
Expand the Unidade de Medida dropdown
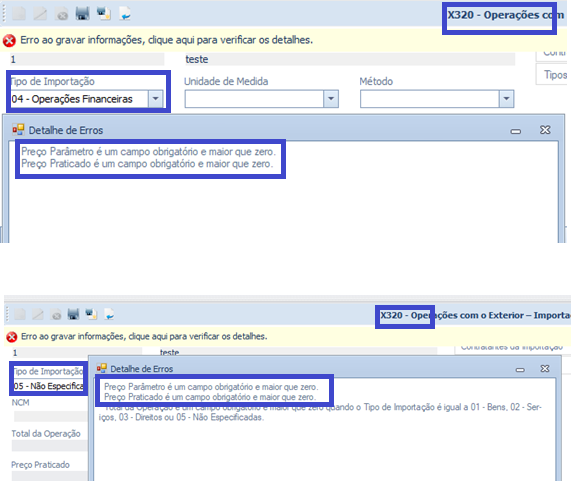(x=331, y=99)
